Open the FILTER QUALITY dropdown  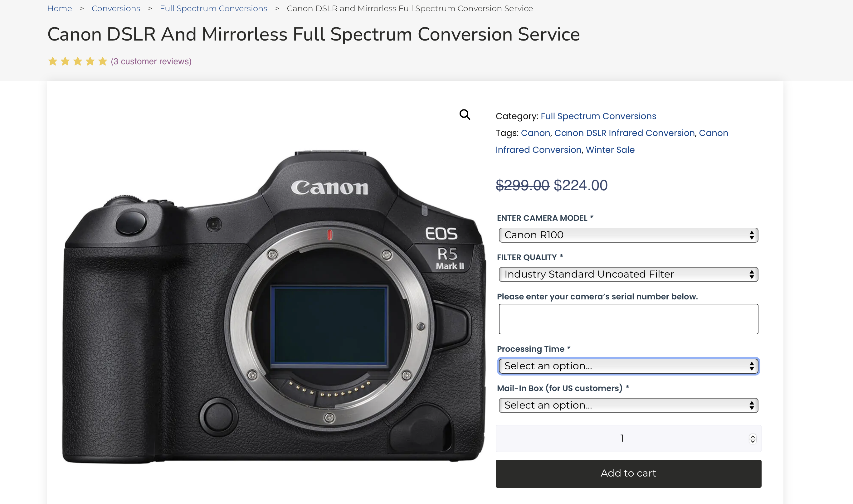[x=628, y=274]
